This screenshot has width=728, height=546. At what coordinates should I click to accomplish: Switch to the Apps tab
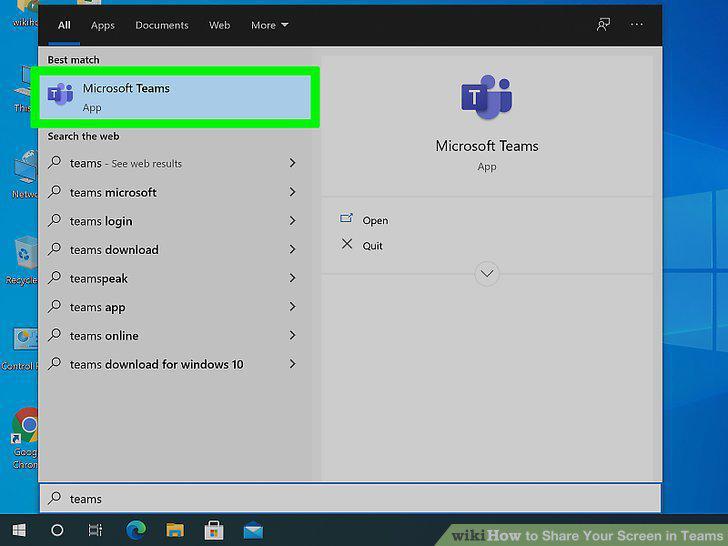click(103, 25)
